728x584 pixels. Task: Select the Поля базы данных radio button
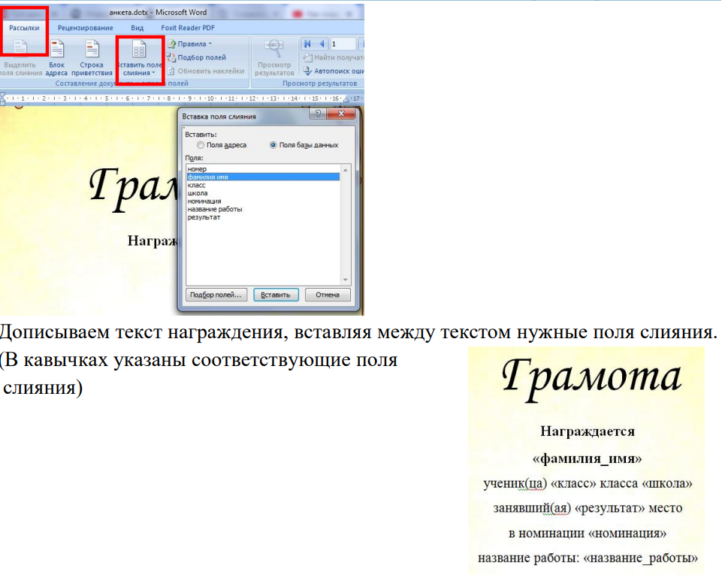tap(273, 145)
